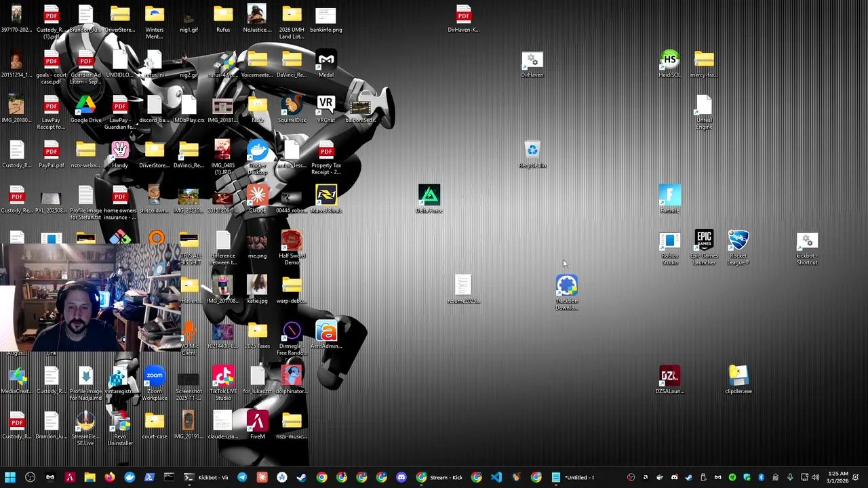Open Discord from the taskbar
Image resolution: width=868 pixels, height=488 pixels.
(401, 477)
